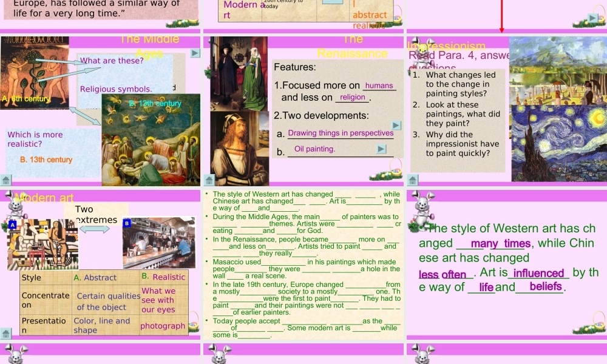Viewport: 607px width, 364px height.
Task: Click the "Oil painting." answer text
Action: [314, 149]
